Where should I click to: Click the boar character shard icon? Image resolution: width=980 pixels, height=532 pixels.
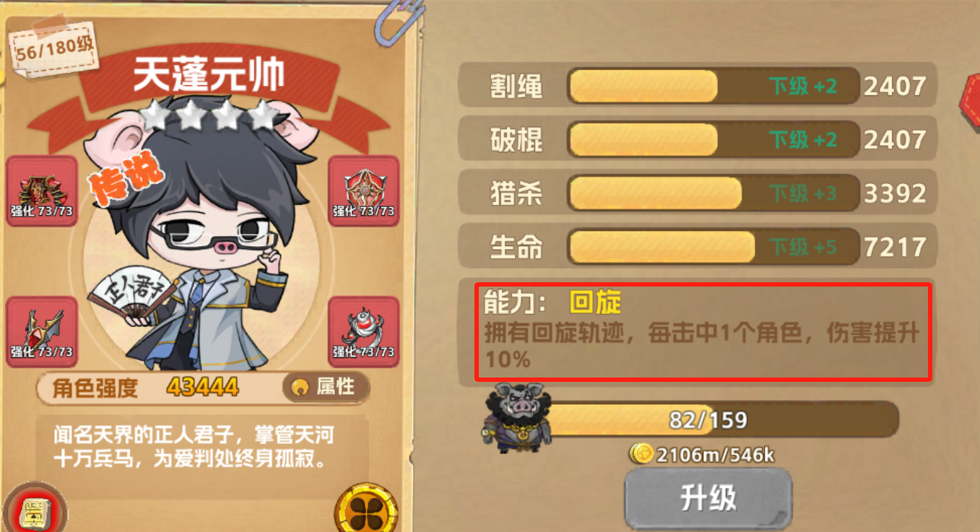517,417
